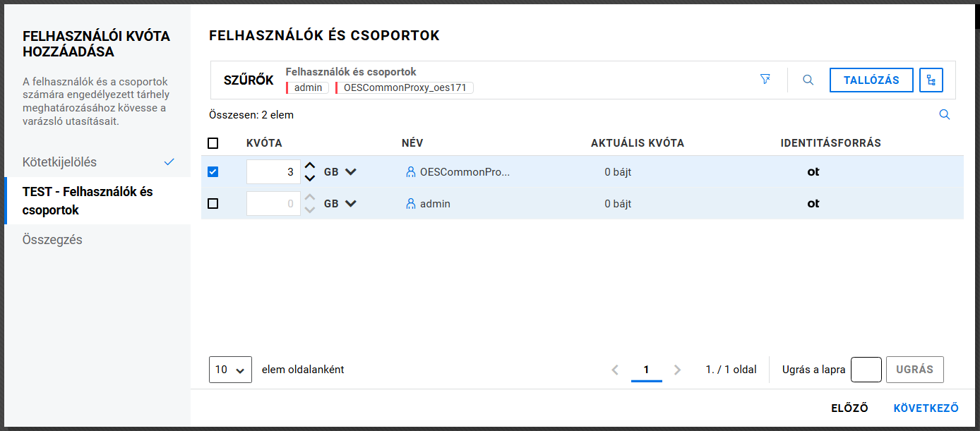980x431 pixels.
Task: Click the table search icon below filters
Action: [x=944, y=115]
